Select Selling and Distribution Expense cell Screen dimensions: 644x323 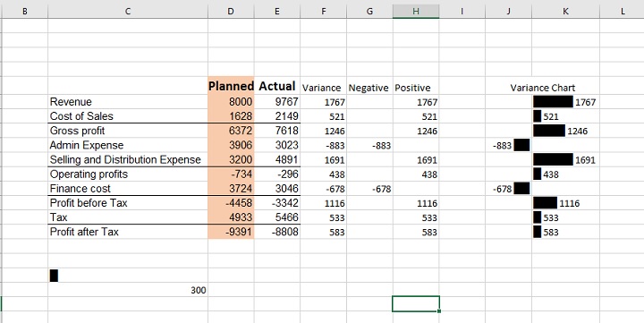click(128, 159)
